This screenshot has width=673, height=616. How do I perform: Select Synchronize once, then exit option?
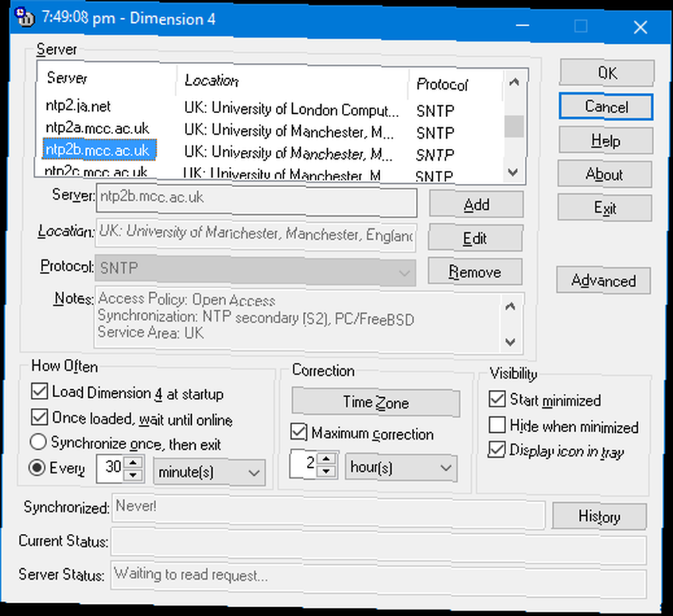(38, 442)
